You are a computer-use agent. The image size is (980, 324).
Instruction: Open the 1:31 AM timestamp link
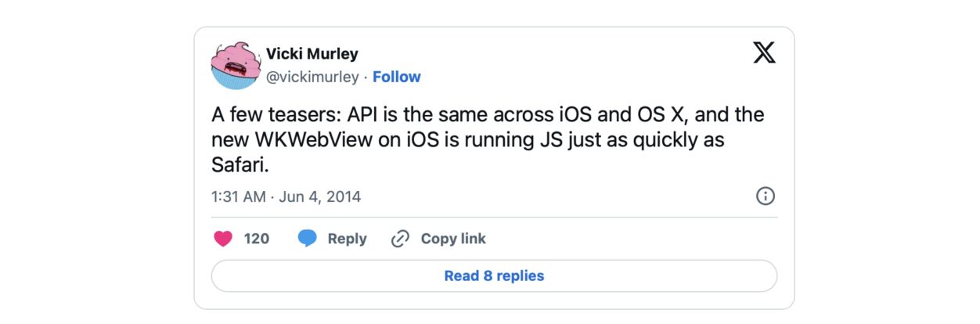[239, 196]
